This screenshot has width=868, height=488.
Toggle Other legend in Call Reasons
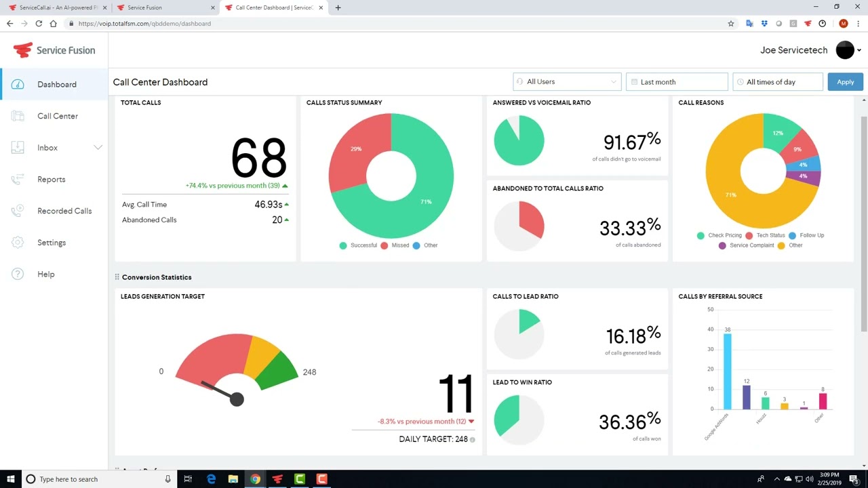[790, 245]
